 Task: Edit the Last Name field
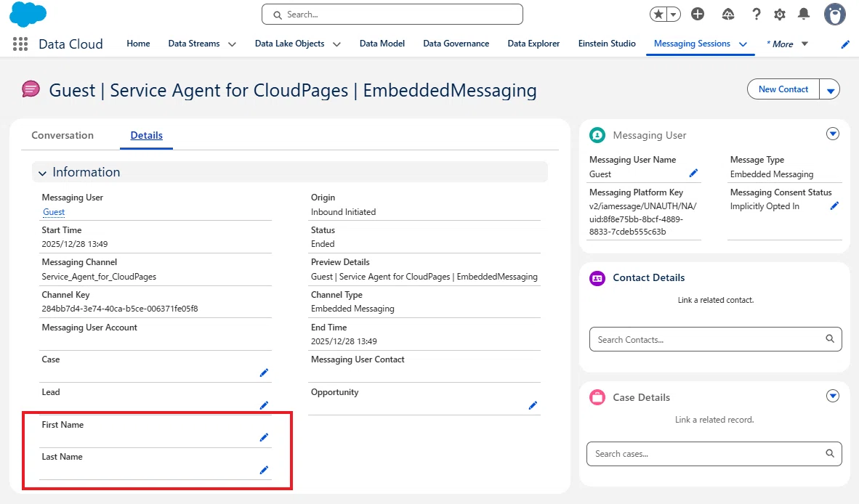pos(264,470)
